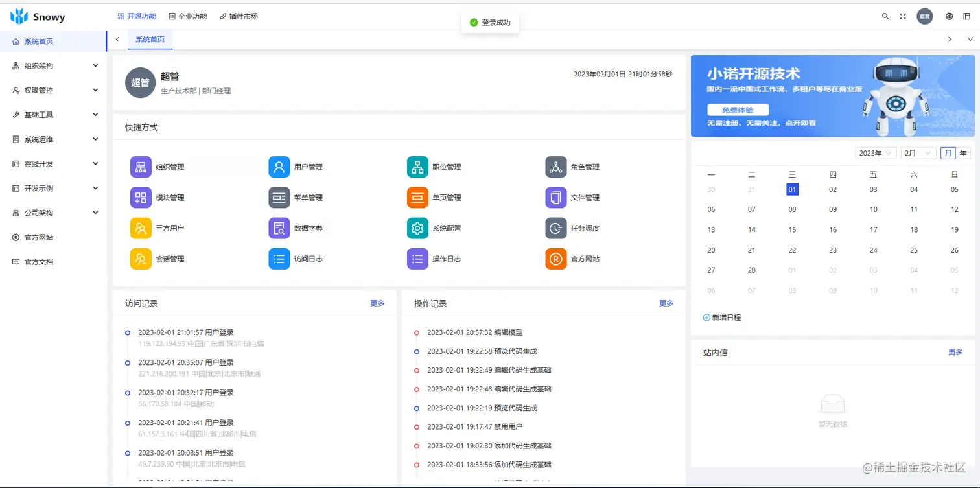Switch to the 系统首页 tab

pyautogui.click(x=150, y=40)
